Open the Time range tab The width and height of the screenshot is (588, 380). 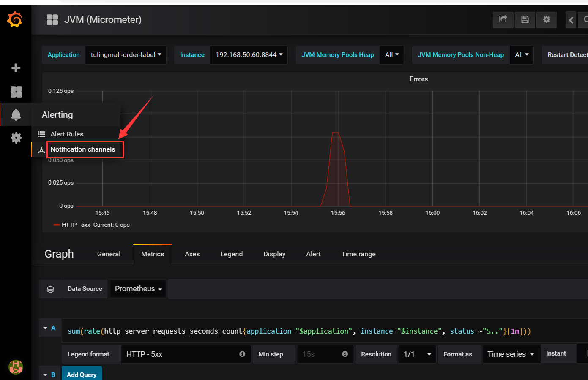pyautogui.click(x=358, y=254)
